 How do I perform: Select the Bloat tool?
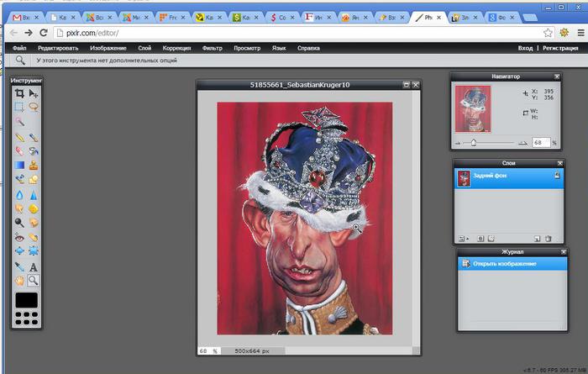19,250
